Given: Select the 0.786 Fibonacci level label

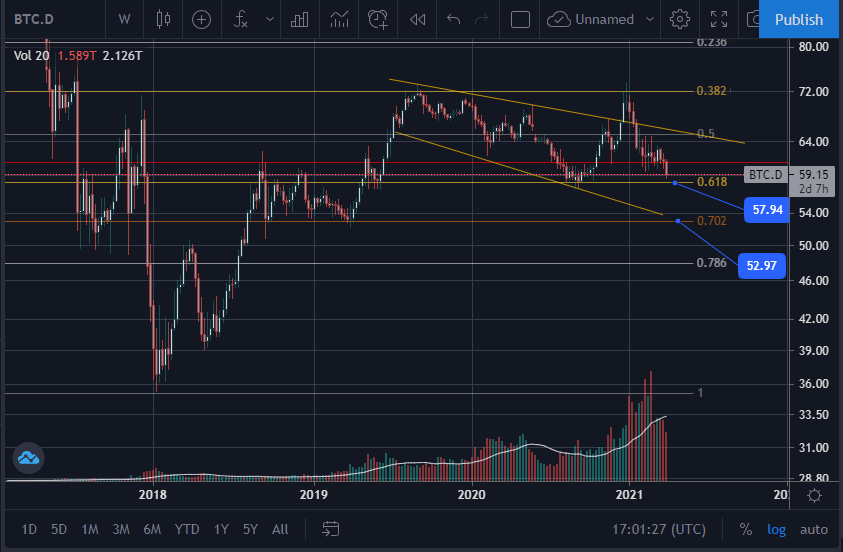Looking at the screenshot, I should tap(711, 263).
